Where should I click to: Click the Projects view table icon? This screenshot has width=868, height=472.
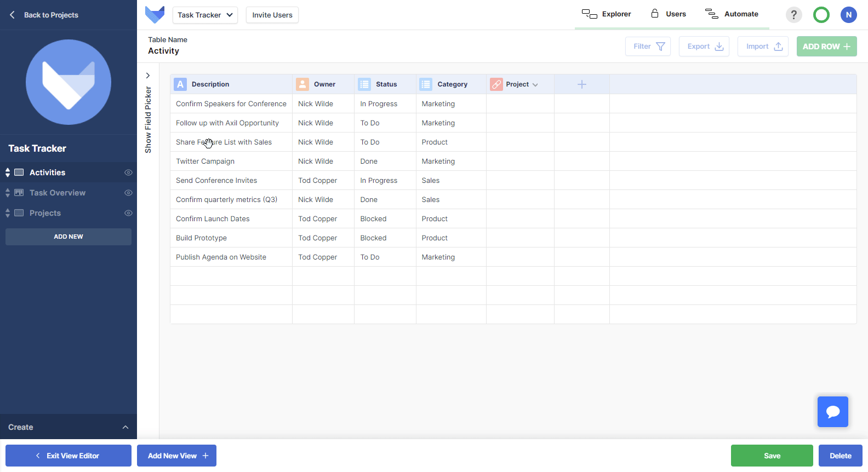[19, 213]
